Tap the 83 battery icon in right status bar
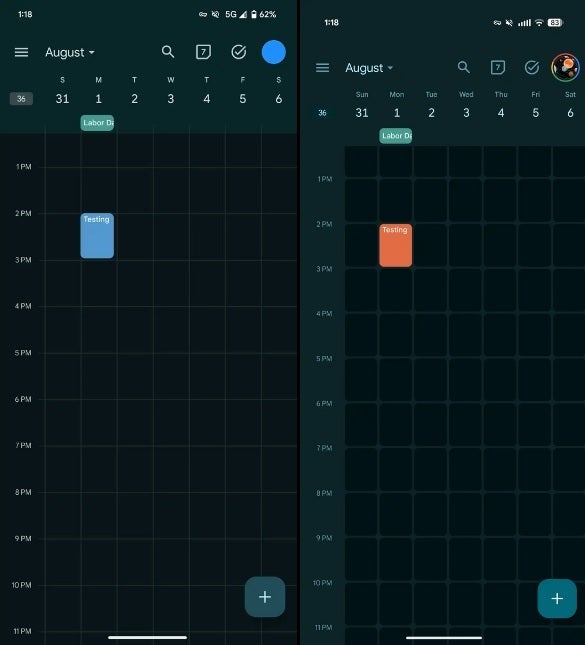This screenshot has height=645, width=585. tap(555, 23)
